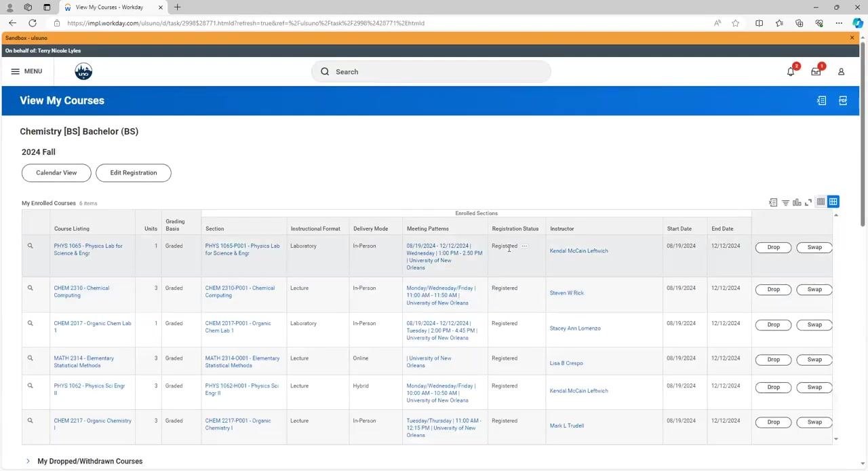Open MATH 2314-O001 section link
Image resolution: width=868 pixels, height=471 pixels.
[x=242, y=362]
